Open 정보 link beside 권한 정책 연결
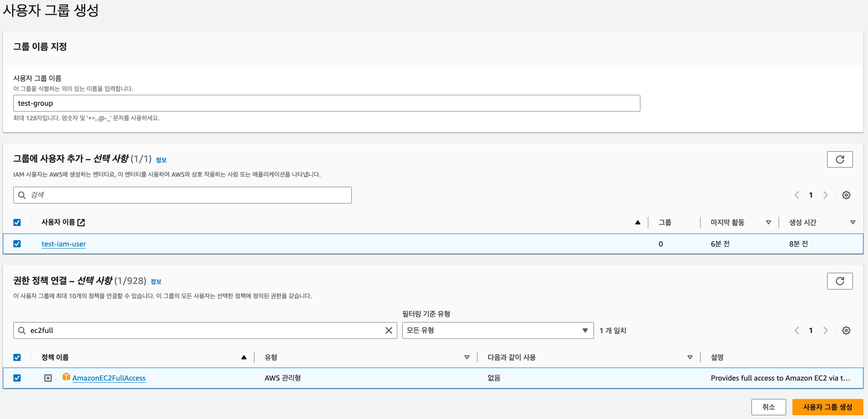Viewport: 868px width, 419px height. 156,282
